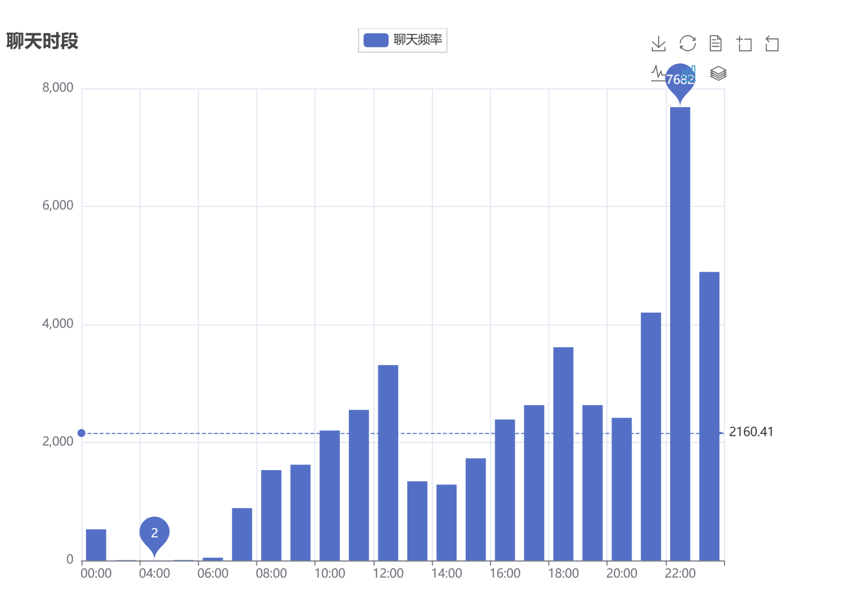This screenshot has height=601, width=868.
Task: Activate the area zoom selection tool
Action: tap(744, 44)
